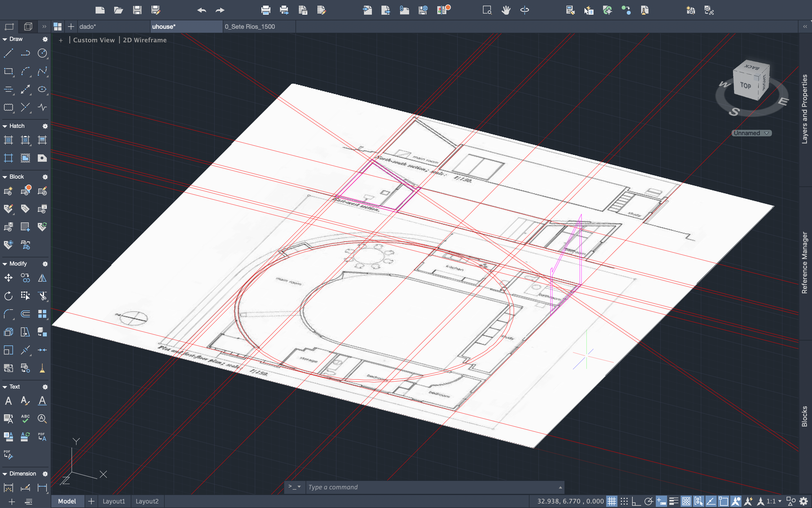Select the Mirror tool in Modify

(42, 278)
